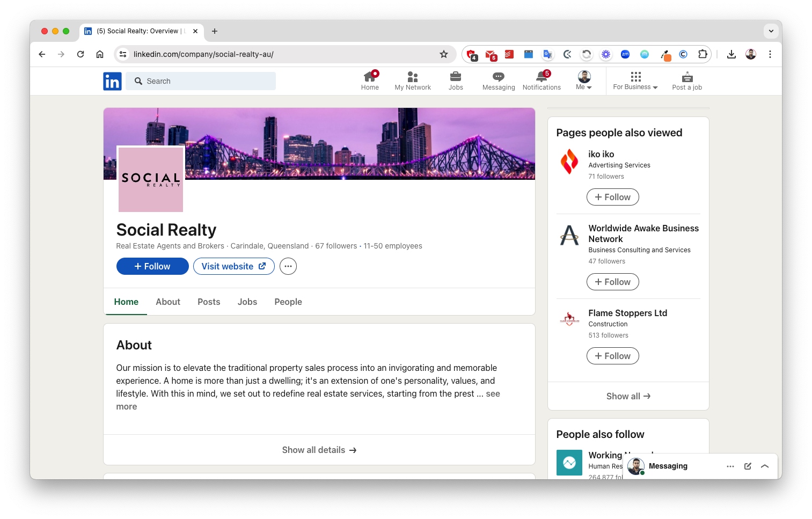The height and width of the screenshot is (519, 812).
Task: Open the browser home page
Action: (x=100, y=54)
